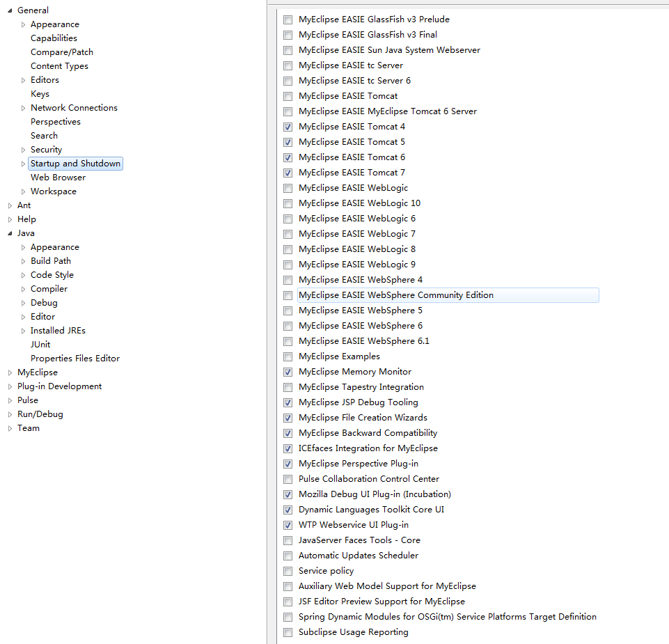Expand the Team node arrow

[x=10, y=428]
